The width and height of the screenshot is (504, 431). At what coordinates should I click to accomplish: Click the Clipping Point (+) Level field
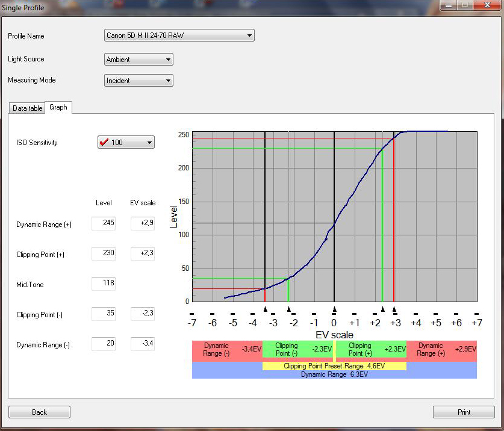tap(104, 253)
